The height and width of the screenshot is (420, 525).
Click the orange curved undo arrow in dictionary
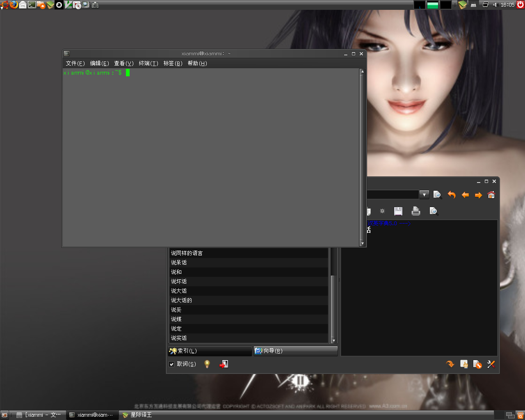pos(452,195)
